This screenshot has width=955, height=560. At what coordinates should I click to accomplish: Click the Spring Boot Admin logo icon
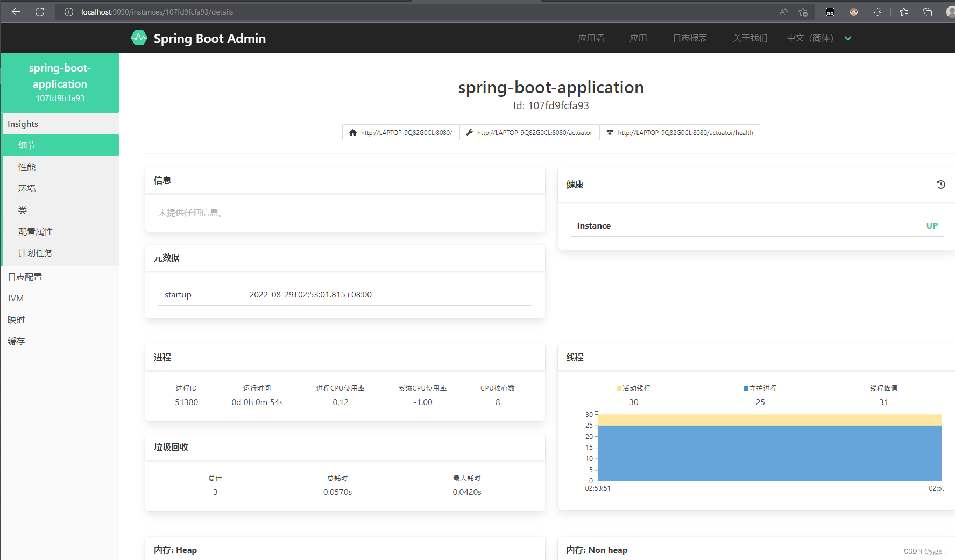click(139, 38)
